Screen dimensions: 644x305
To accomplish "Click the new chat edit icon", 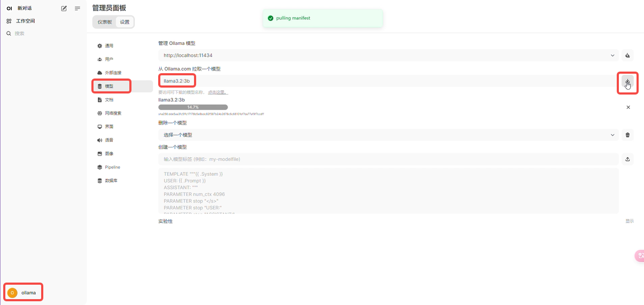I will click(x=64, y=9).
